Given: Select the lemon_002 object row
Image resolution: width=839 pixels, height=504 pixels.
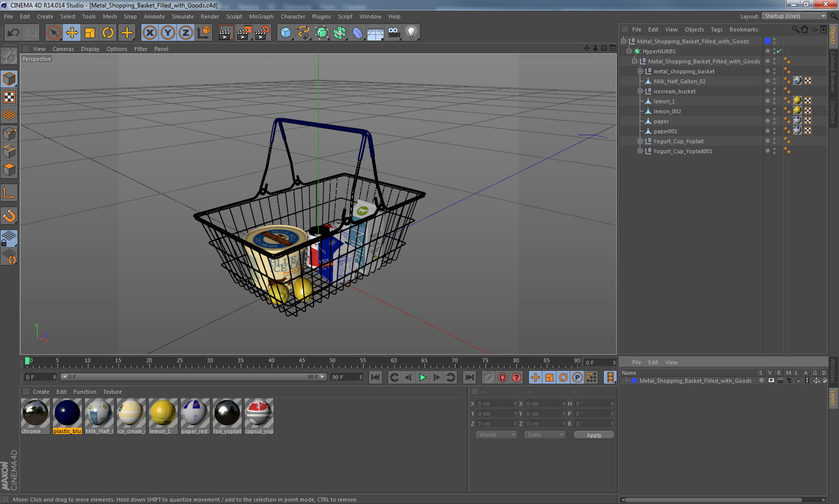Looking at the screenshot, I should pos(667,111).
